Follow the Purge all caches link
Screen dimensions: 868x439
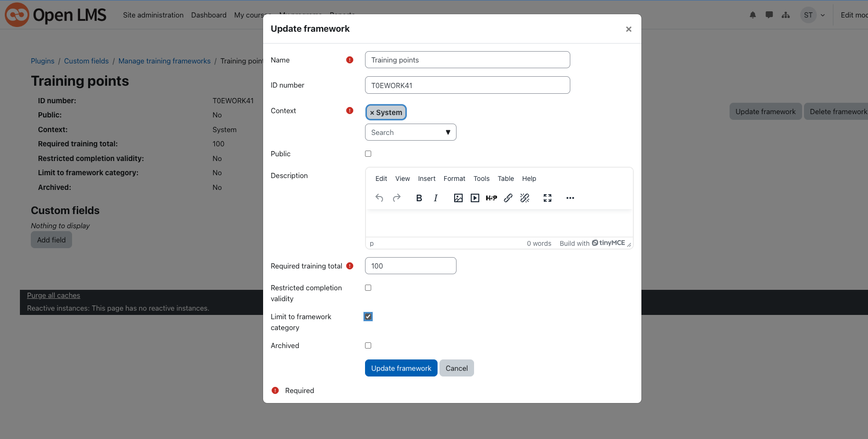coord(54,296)
